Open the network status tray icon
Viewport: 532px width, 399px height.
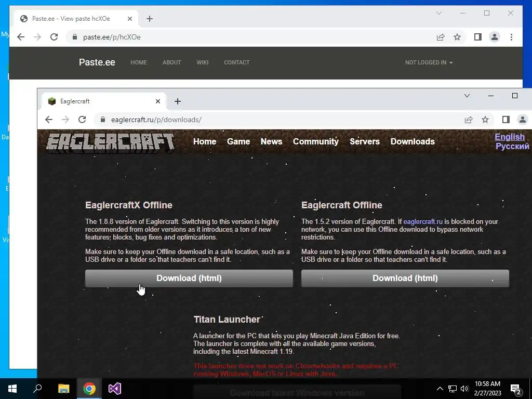[x=453, y=389]
